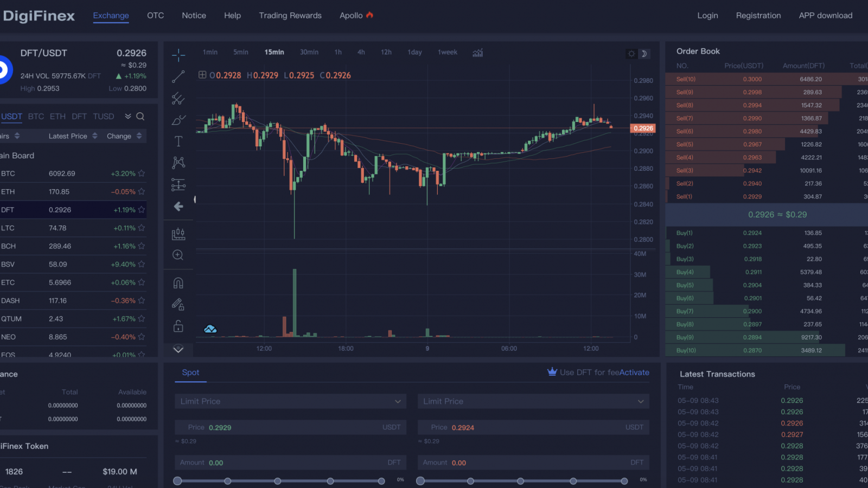Switch chart to dark theme moon icon
Screen dimensions: 868x488
pyautogui.click(x=644, y=54)
